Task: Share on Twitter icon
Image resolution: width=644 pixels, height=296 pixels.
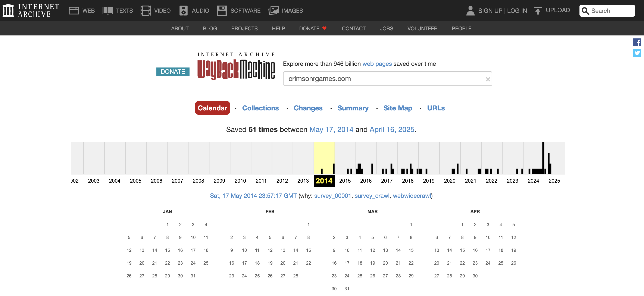Action: tap(637, 53)
